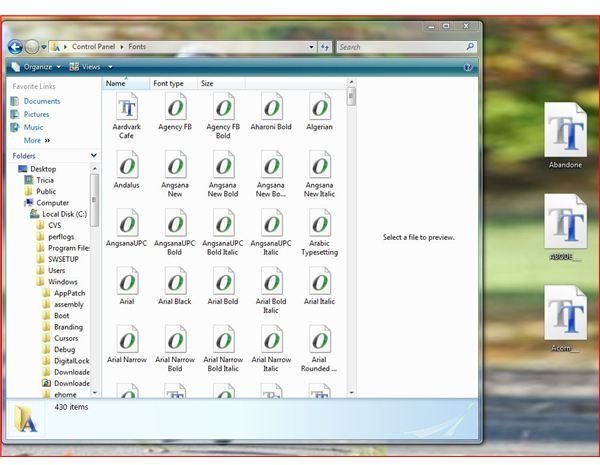The height and width of the screenshot is (465, 600).
Task: Click the Back navigation button
Action: (x=15, y=47)
